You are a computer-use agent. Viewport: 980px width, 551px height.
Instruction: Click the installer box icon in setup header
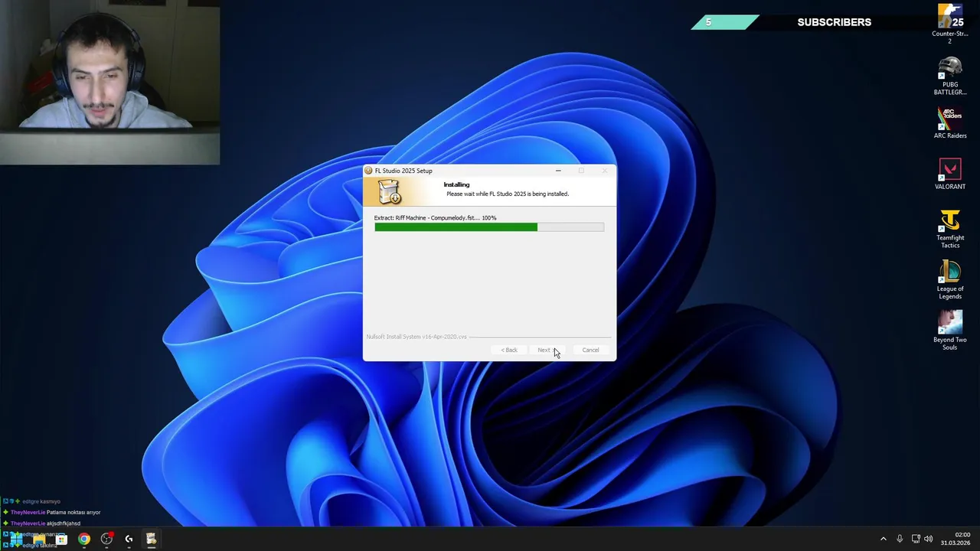389,191
